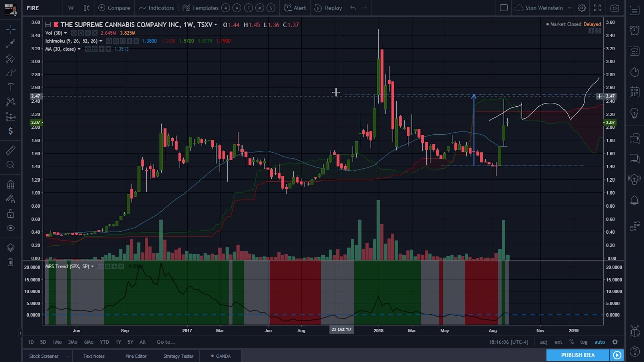Open the candle chart style selector
This screenshot has width=644, height=362.
[x=86, y=8]
